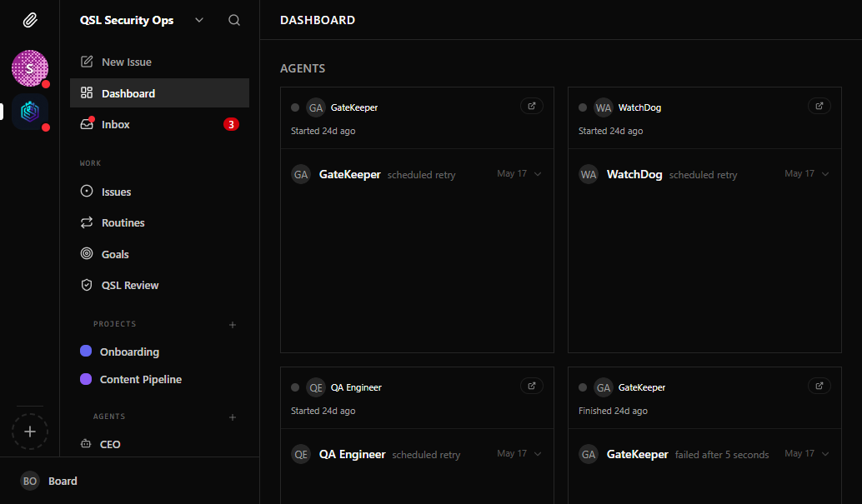Open Goals in the sidebar
Screen dimensions: 862x504
(159, 254)
